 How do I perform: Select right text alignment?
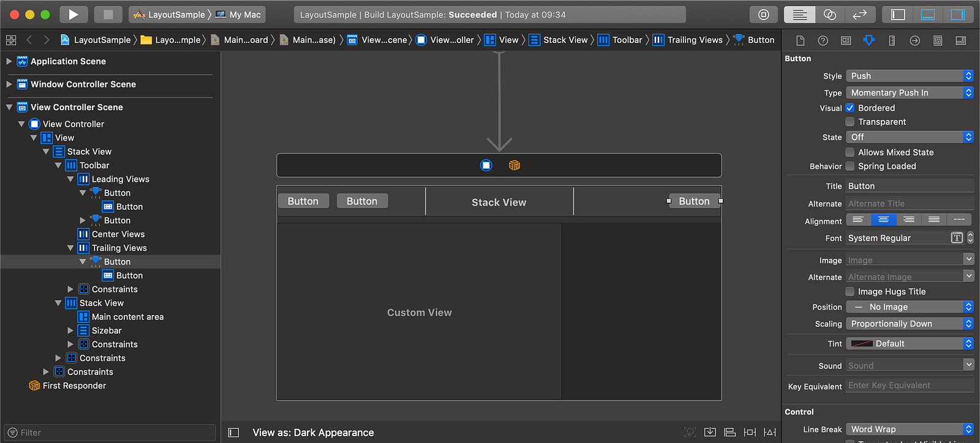(x=908, y=220)
